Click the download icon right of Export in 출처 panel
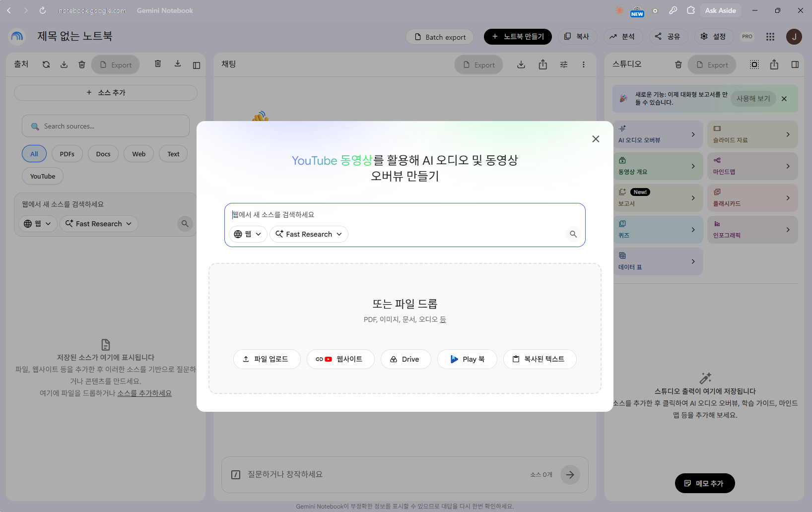 (x=178, y=64)
